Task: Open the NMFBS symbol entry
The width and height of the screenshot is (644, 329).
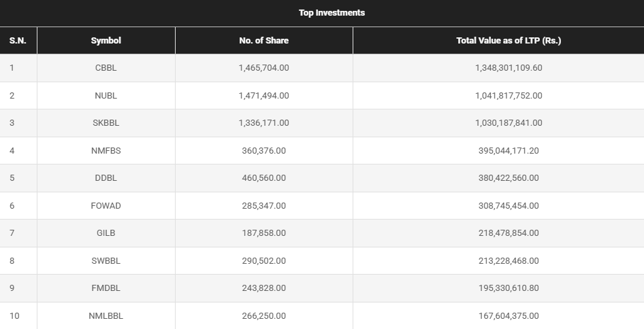Action: pos(106,151)
